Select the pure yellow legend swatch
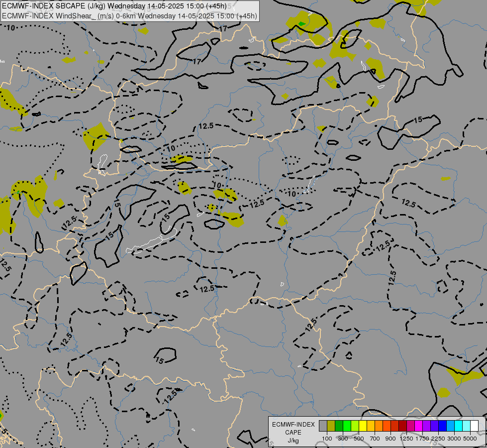Viewport: 487px width, 448px height. pyautogui.click(x=363, y=426)
